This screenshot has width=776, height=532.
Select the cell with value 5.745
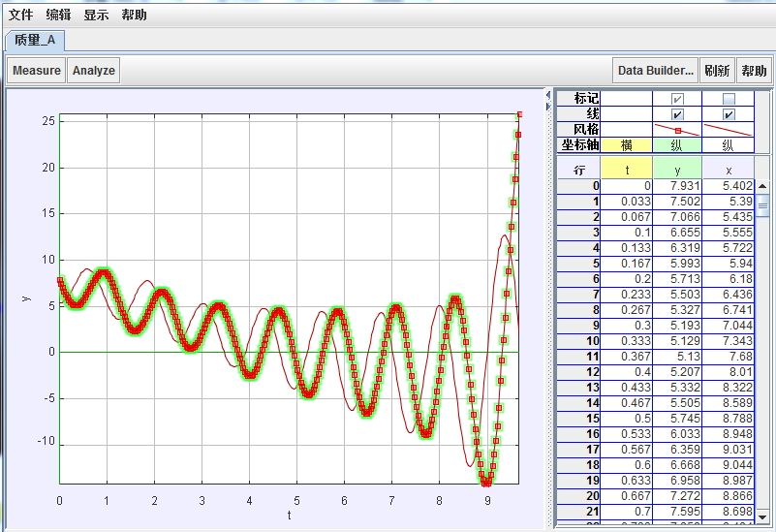tap(677, 419)
